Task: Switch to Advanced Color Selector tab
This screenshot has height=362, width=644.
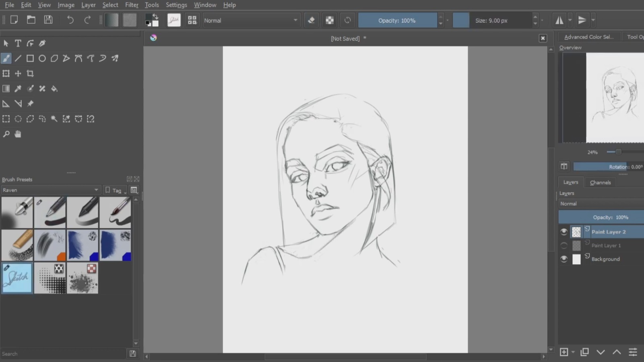Action: [589, 37]
